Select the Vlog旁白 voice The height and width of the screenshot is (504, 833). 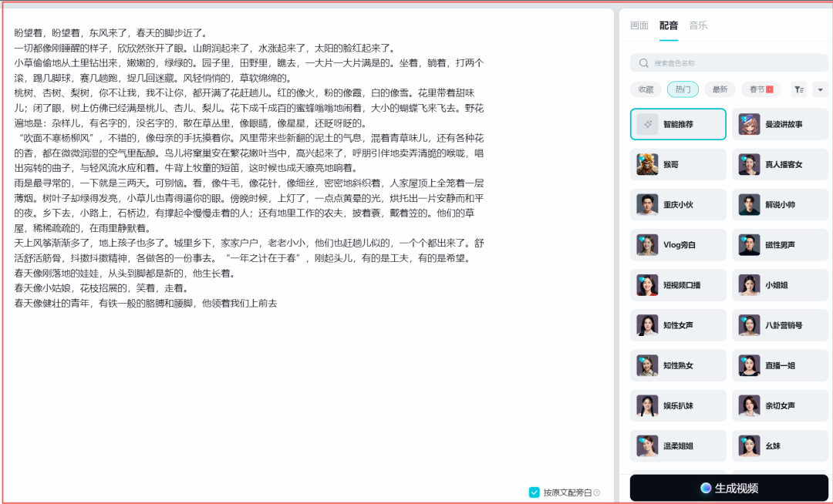(x=678, y=245)
